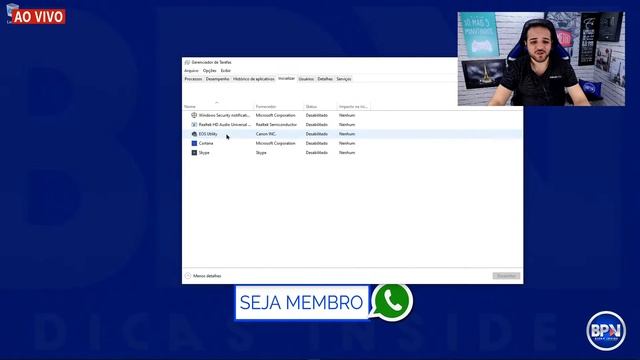Switch to the Serviços tab

[344, 79]
